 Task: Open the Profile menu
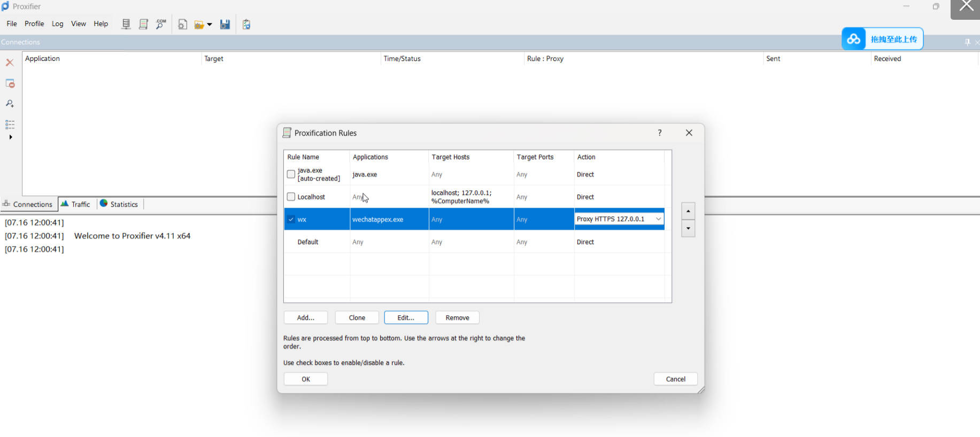[34, 24]
